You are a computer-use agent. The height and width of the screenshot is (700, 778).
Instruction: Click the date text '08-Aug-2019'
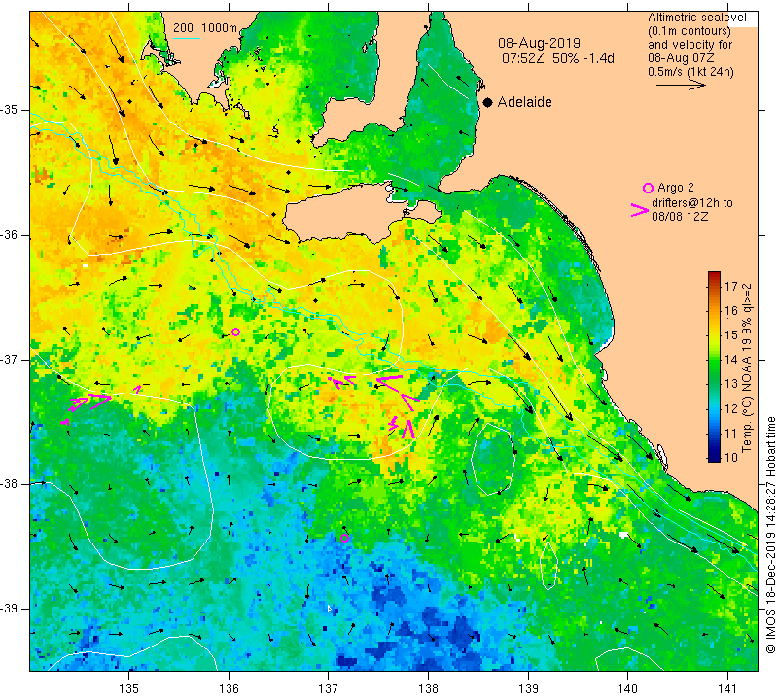[539, 43]
